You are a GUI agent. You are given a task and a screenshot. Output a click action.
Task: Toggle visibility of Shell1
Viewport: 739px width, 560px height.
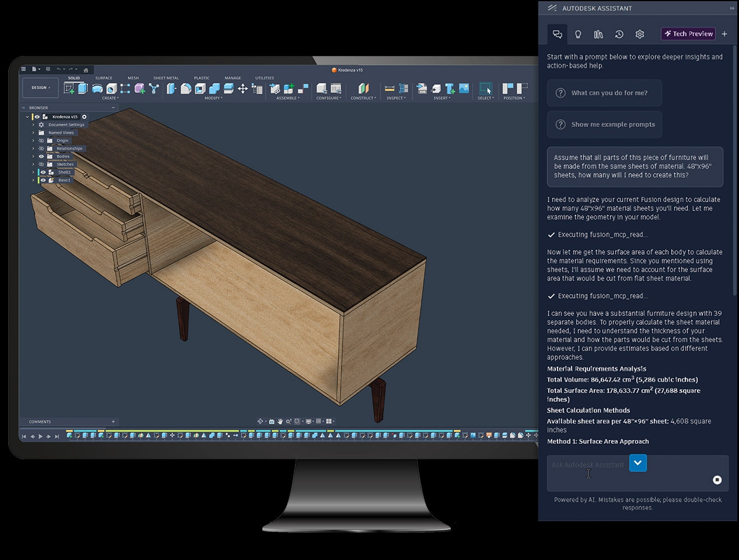click(43, 172)
